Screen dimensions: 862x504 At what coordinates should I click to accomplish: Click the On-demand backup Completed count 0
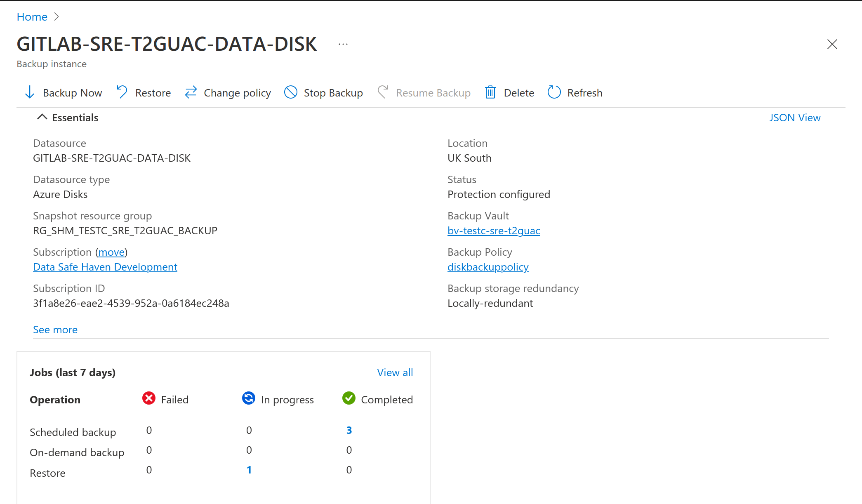(349, 450)
